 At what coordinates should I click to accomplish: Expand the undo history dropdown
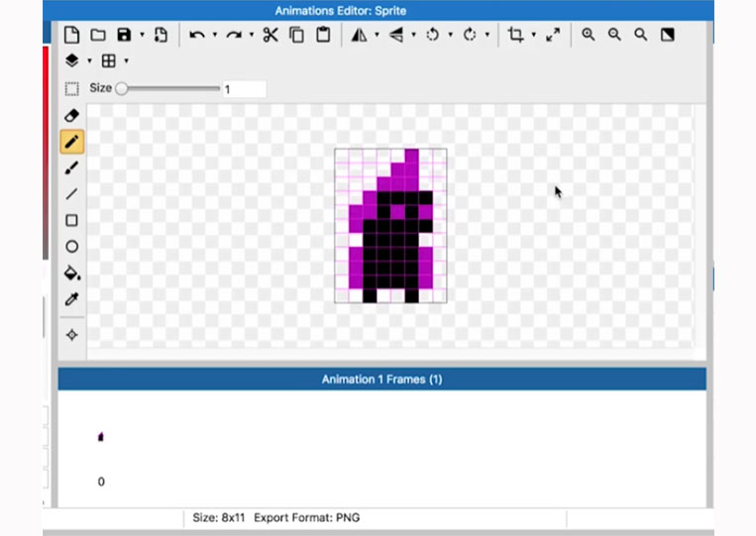coord(215,35)
